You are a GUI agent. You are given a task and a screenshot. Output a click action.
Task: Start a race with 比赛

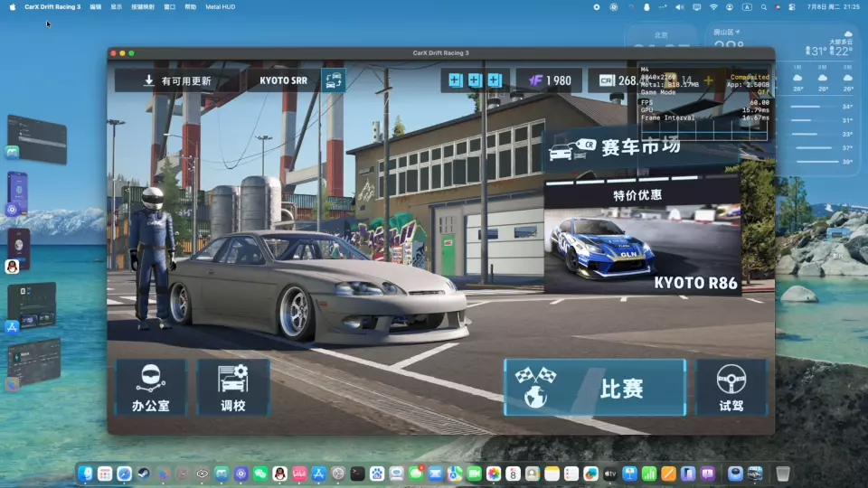coord(595,388)
